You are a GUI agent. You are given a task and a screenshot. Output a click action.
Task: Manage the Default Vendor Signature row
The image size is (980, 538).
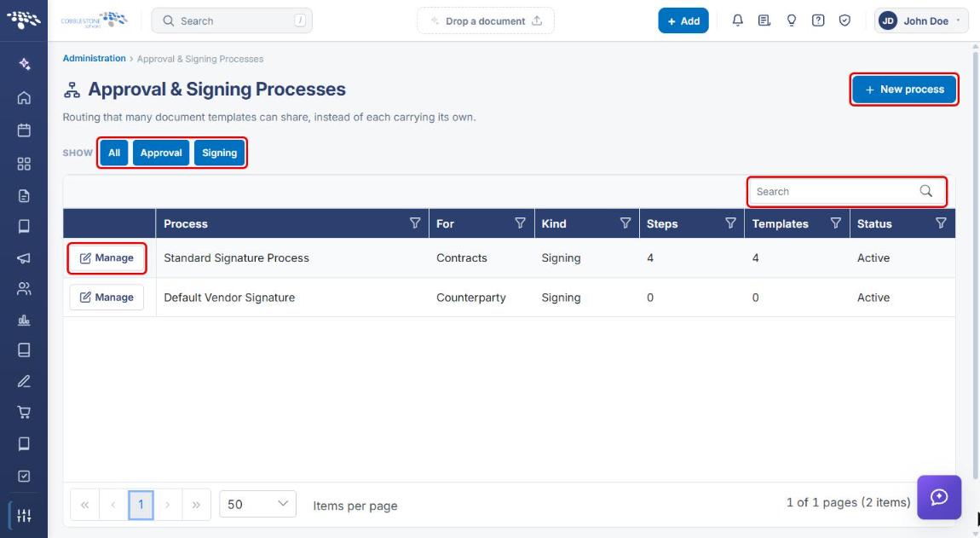coord(107,298)
